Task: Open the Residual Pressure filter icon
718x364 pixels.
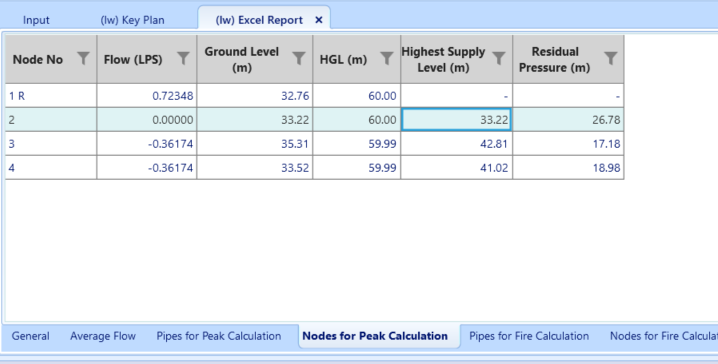Action: point(611,59)
